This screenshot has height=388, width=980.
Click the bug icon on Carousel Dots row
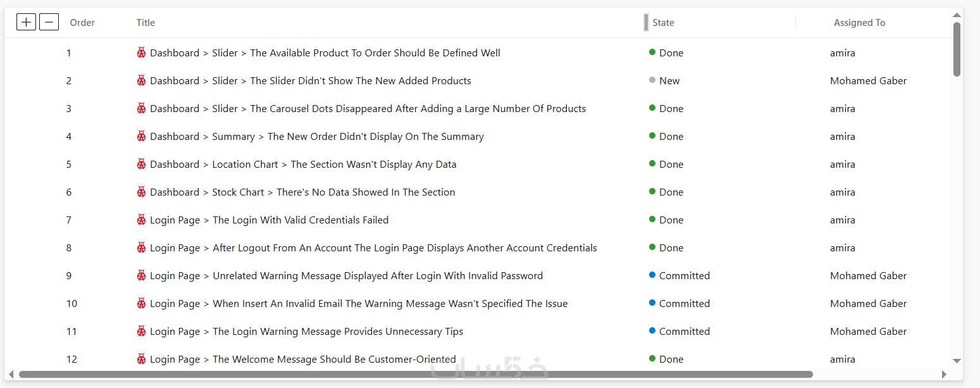142,108
